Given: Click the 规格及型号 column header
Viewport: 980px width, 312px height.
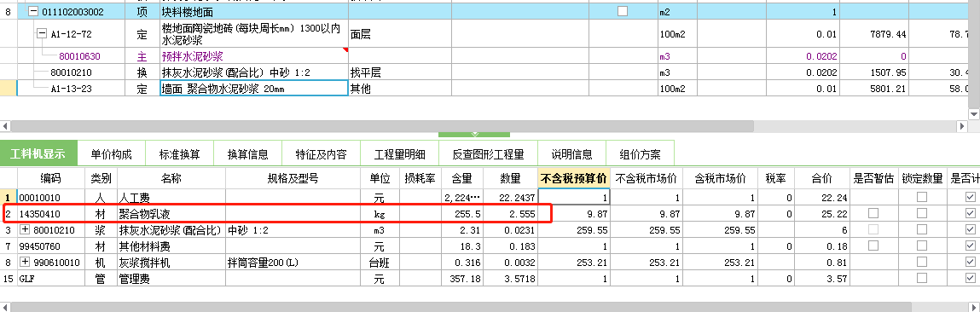Looking at the screenshot, I should pos(293,179).
